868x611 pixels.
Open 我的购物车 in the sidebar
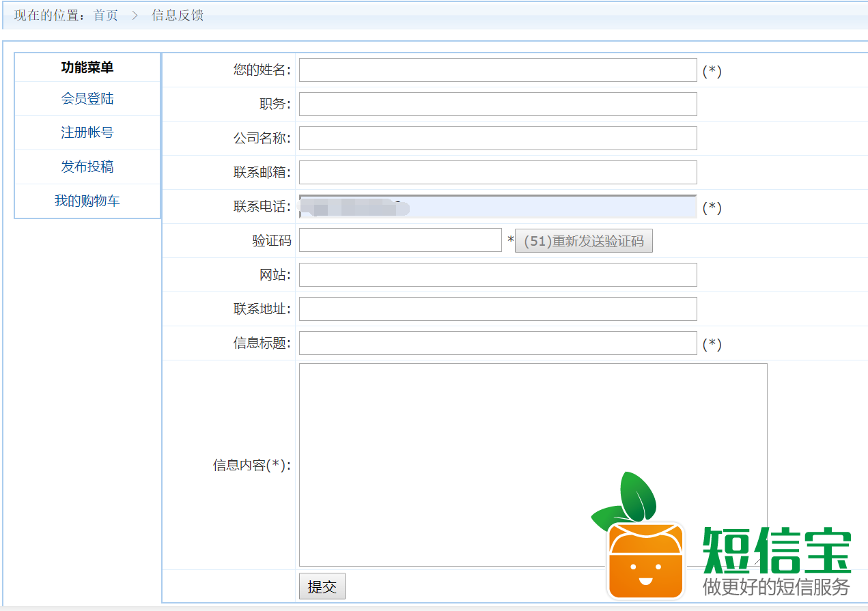(87, 201)
